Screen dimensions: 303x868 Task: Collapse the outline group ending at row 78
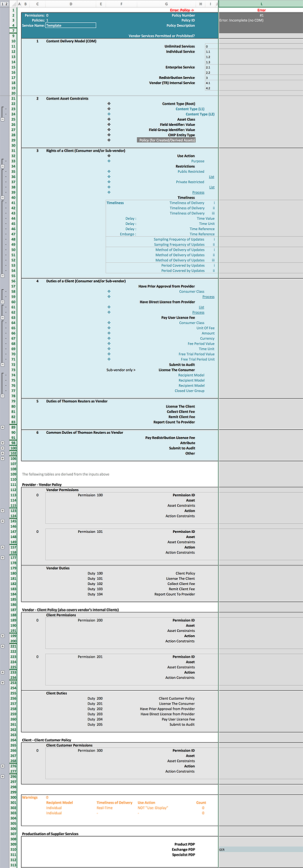(x=3, y=396)
